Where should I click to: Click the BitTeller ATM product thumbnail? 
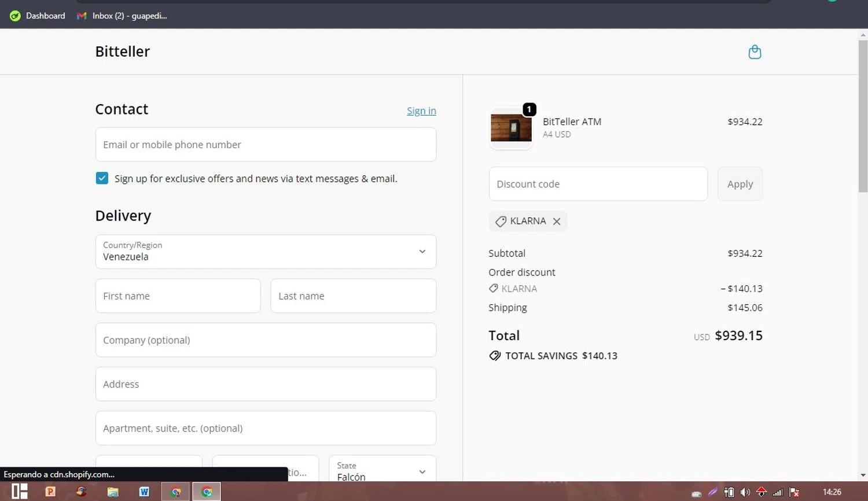(511, 128)
